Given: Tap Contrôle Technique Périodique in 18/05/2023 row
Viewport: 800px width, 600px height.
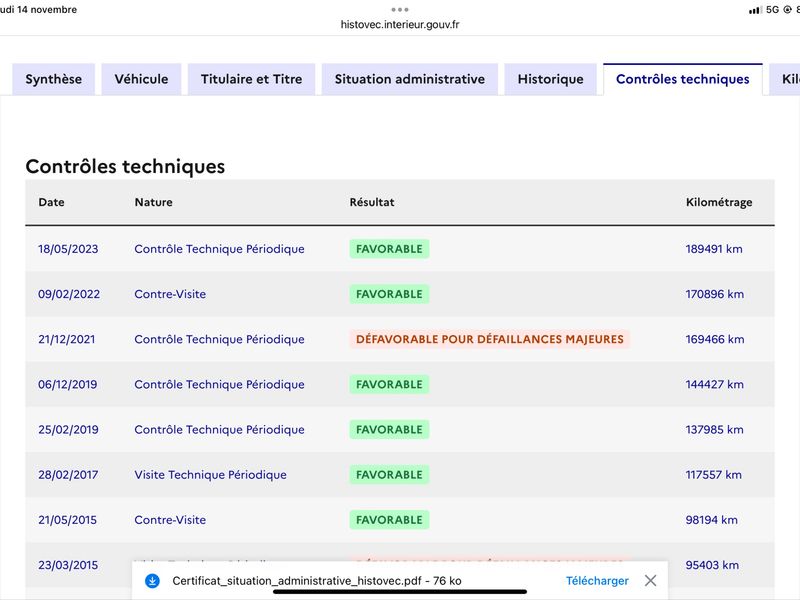Looking at the screenshot, I should coord(219,249).
